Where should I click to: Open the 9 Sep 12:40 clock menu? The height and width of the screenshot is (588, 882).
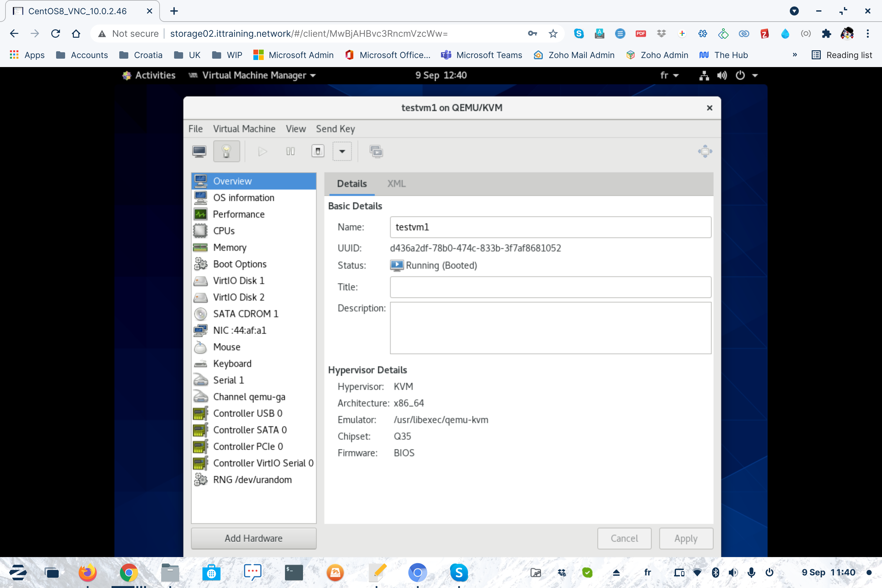pos(441,75)
